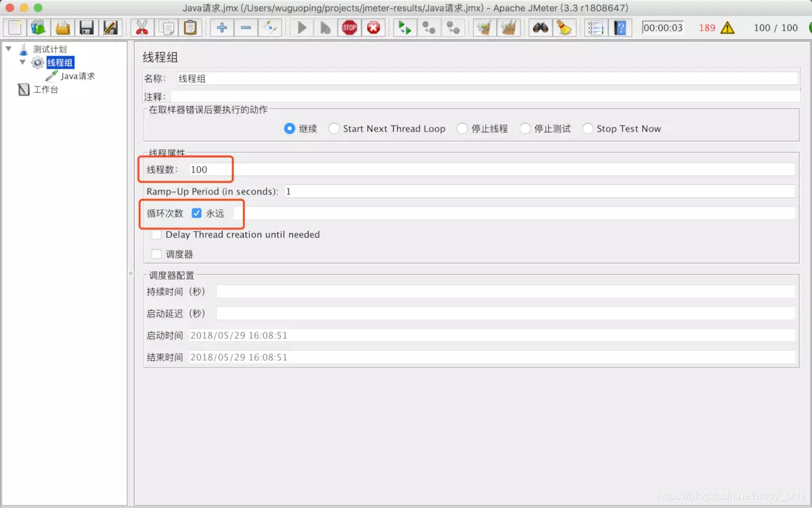The width and height of the screenshot is (812, 508).
Task: Select Start Next Thread Loop radio button
Action: click(x=334, y=129)
